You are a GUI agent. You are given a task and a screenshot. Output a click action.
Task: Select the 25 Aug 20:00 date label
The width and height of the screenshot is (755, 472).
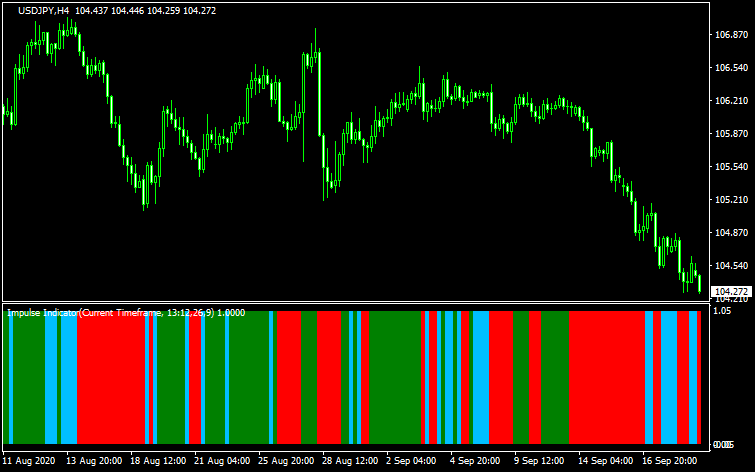coord(285,462)
